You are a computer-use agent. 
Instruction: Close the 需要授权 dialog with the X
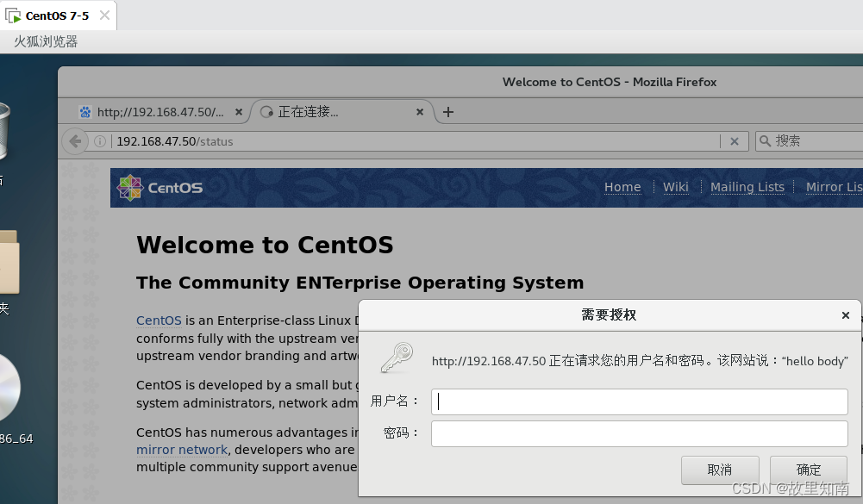pos(846,315)
